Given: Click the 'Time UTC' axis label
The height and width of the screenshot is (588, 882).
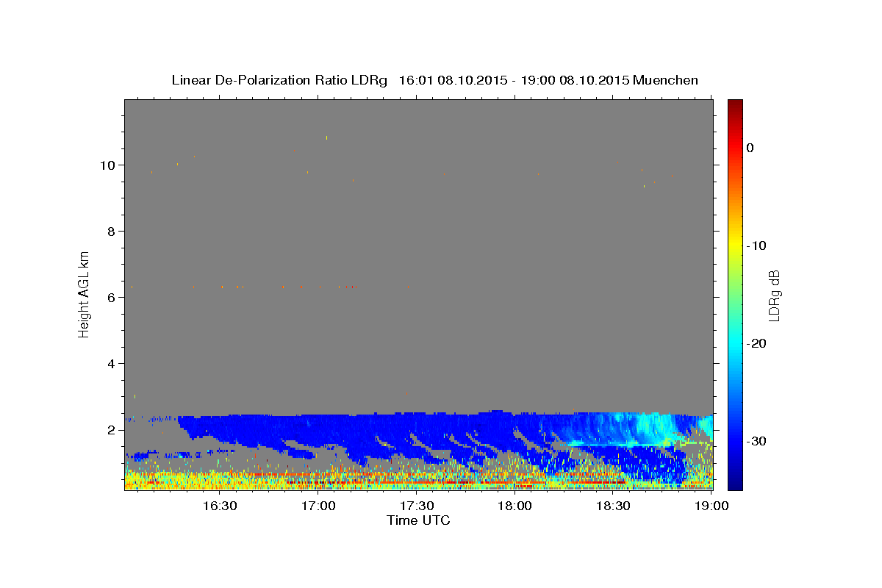Looking at the screenshot, I should (418, 520).
